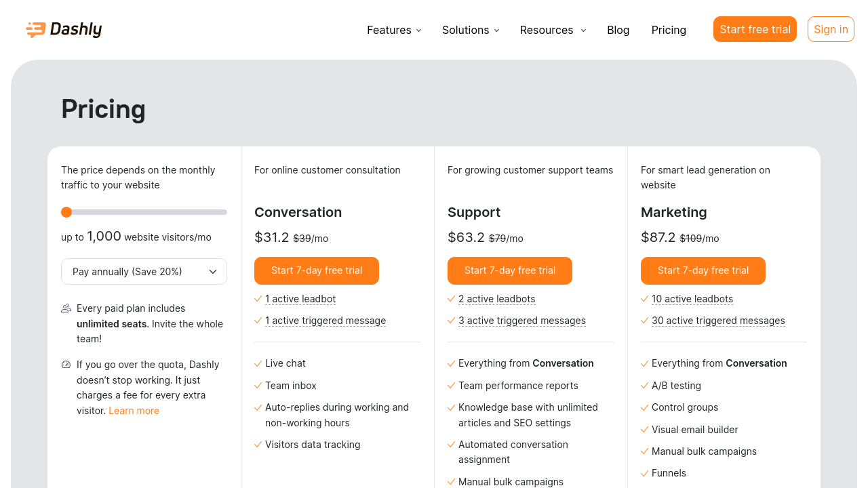Click the Conversation plan title

pyautogui.click(x=298, y=212)
